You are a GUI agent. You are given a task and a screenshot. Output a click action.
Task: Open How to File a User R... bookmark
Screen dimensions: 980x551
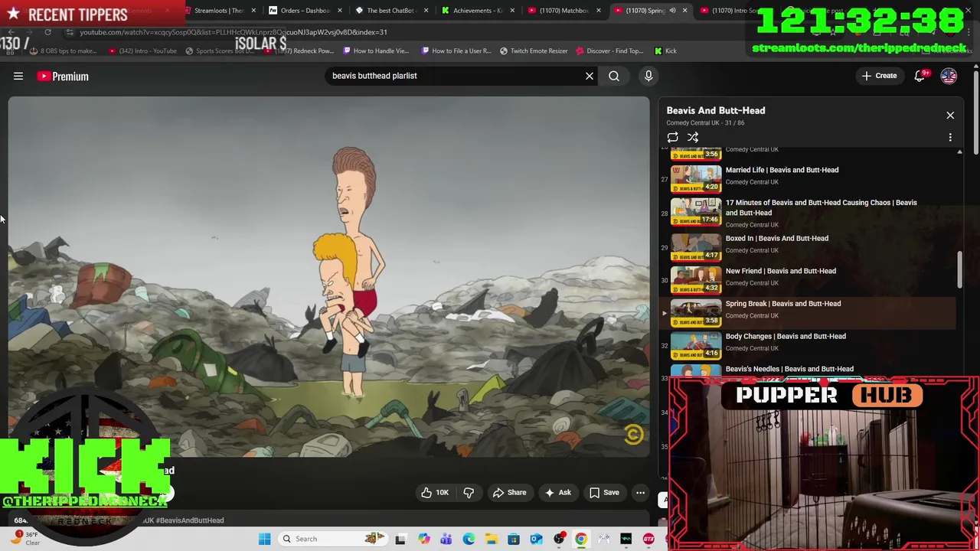(x=456, y=51)
